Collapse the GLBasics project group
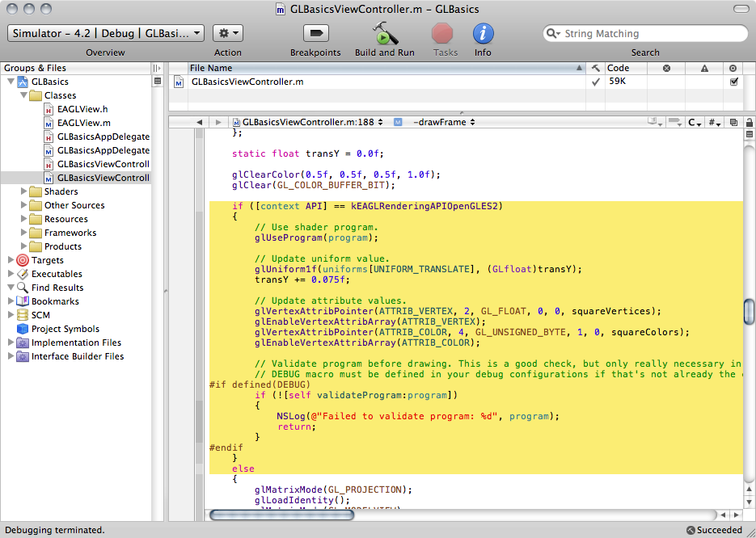This screenshot has height=538, width=756. [11, 82]
